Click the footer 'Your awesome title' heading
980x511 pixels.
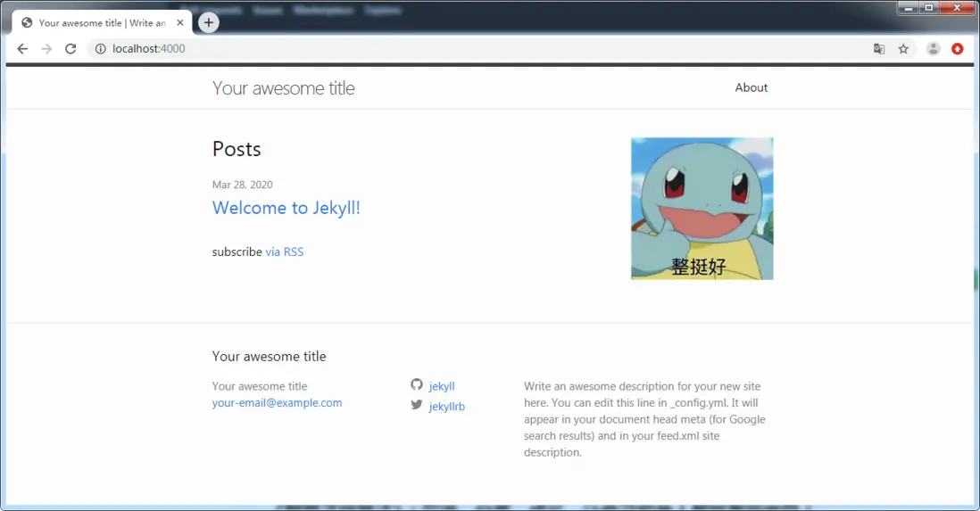pos(269,356)
